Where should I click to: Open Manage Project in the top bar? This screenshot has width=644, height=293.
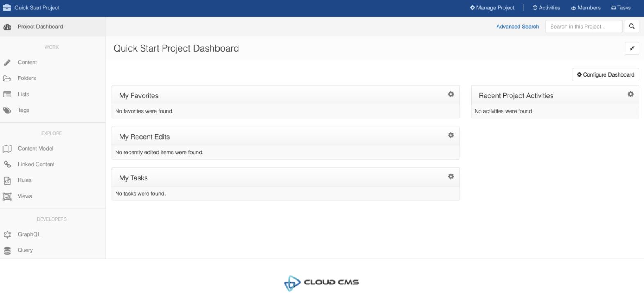point(492,8)
